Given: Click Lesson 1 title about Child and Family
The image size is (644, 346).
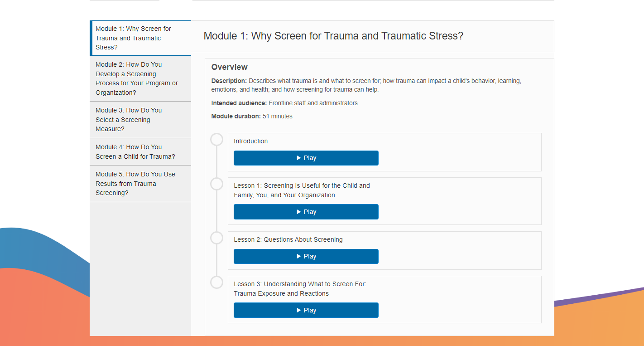Looking at the screenshot, I should (x=302, y=190).
